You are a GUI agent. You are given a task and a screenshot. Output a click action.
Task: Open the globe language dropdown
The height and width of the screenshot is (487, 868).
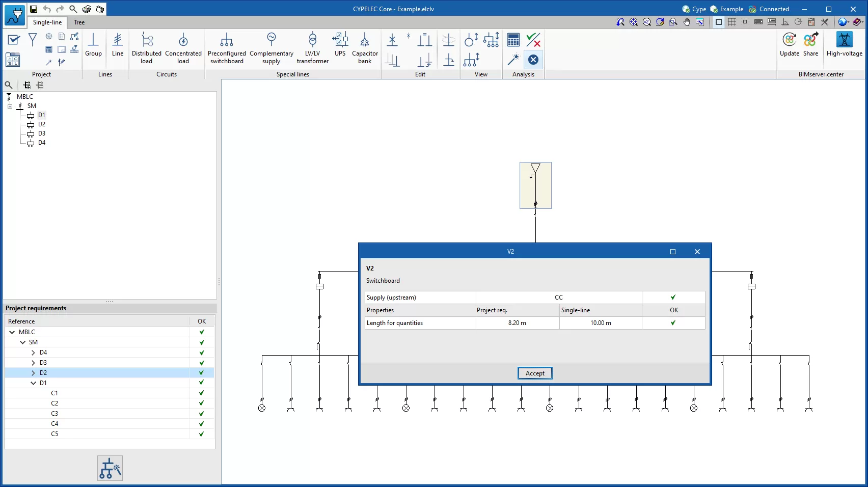pos(844,22)
